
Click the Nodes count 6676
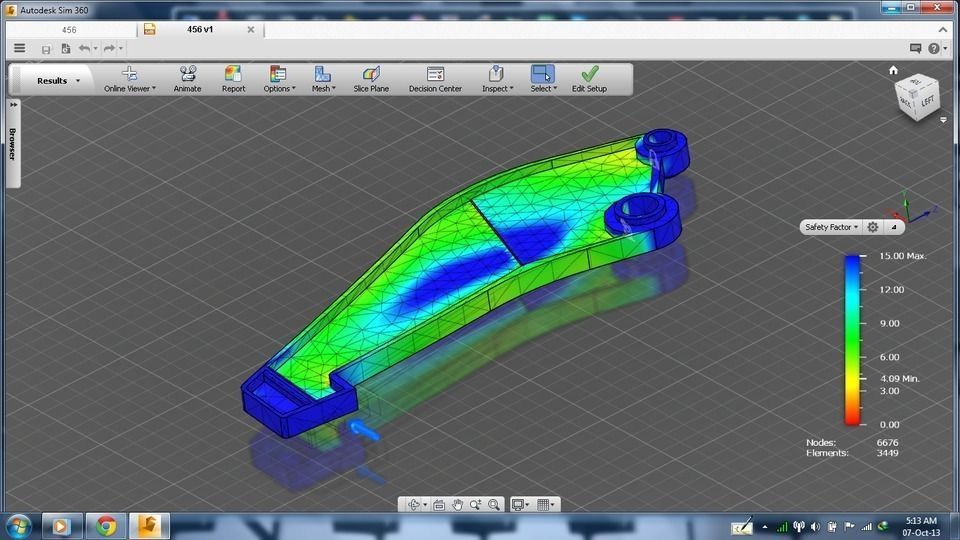click(887, 442)
